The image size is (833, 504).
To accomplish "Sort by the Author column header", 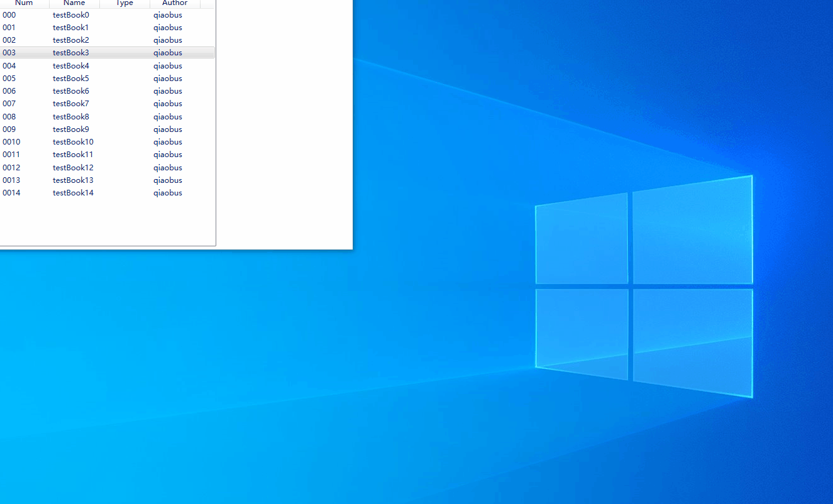I will tap(175, 4).
